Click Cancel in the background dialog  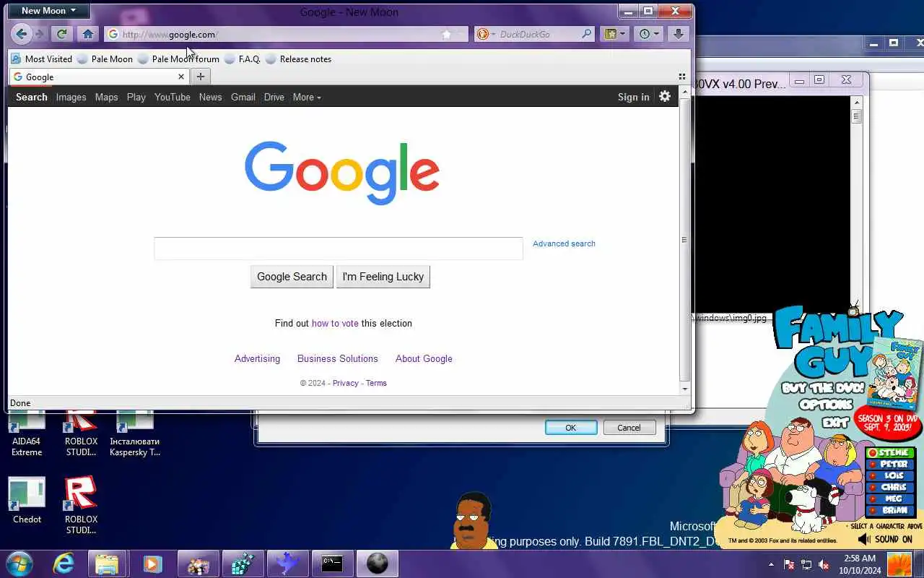(629, 428)
